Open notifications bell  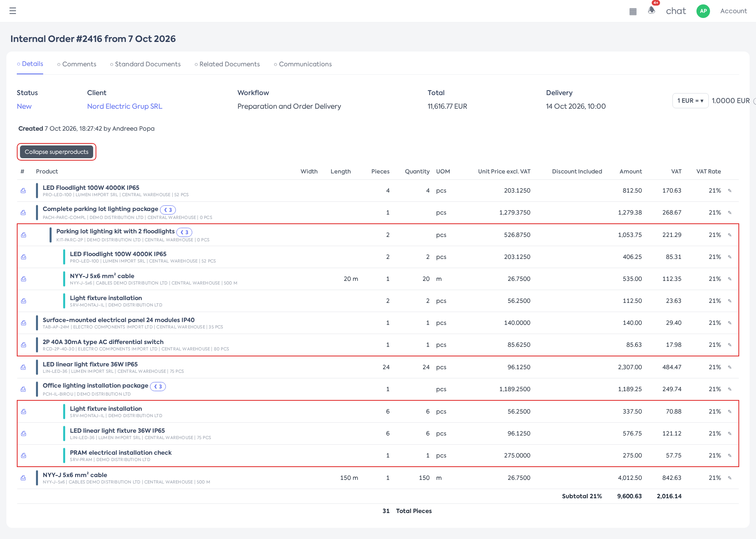pyautogui.click(x=652, y=10)
